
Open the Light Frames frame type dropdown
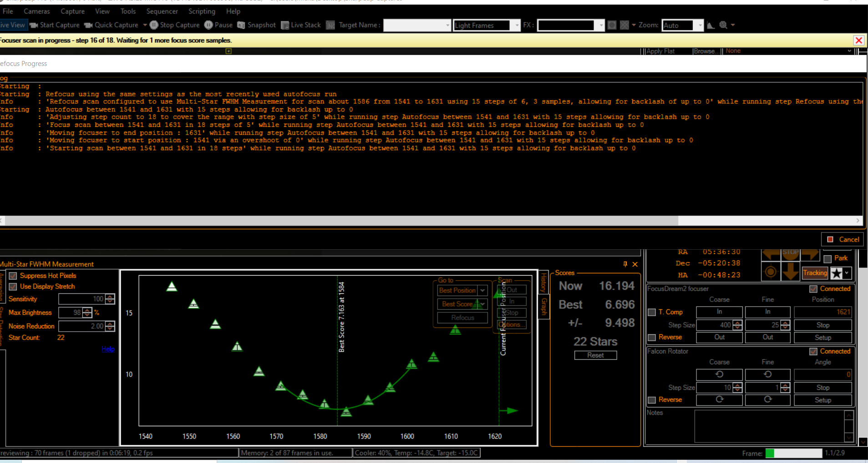point(517,25)
